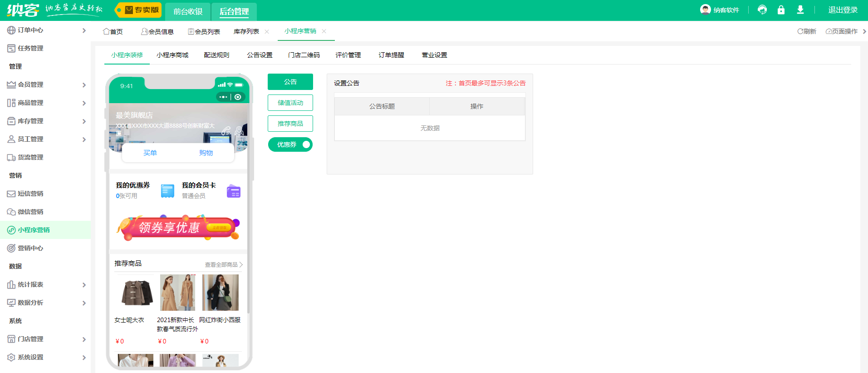Expand the 统计报表 menu arrow
Viewport: 868px width, 373px height.
pyautogui.click(x=84, y=285)
